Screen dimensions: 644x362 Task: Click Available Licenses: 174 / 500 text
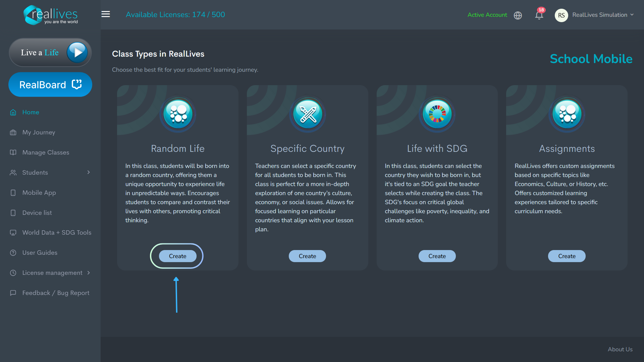(x=175, y=15)
